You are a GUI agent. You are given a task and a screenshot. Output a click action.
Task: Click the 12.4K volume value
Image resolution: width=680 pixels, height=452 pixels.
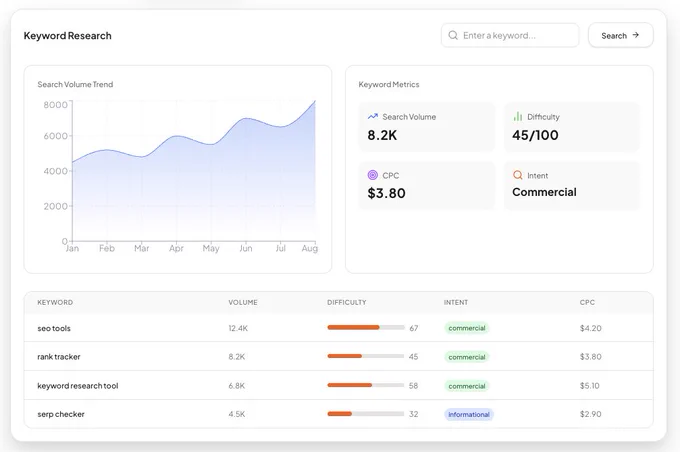point(238,328)
